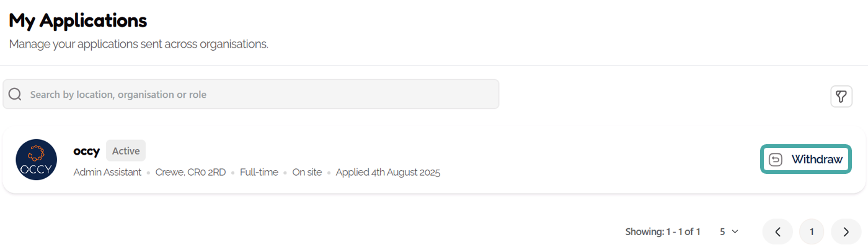Image resolution: width=868 pixels, height=250 pixels.
Task: Go to the next page arrow
Action: (x=846, y=232)
